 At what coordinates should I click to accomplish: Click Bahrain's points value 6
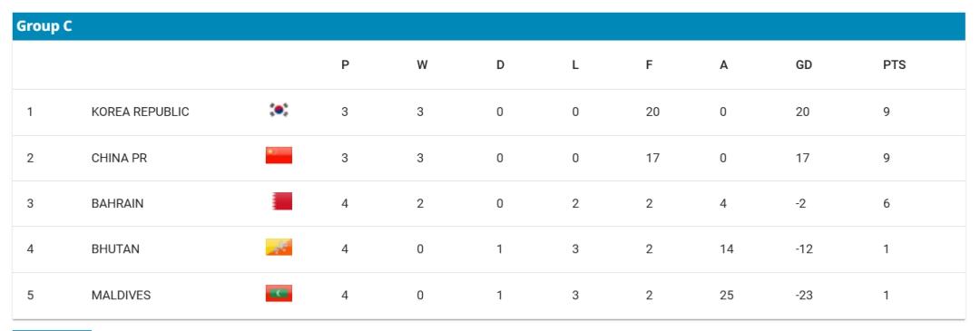(887, 204)
